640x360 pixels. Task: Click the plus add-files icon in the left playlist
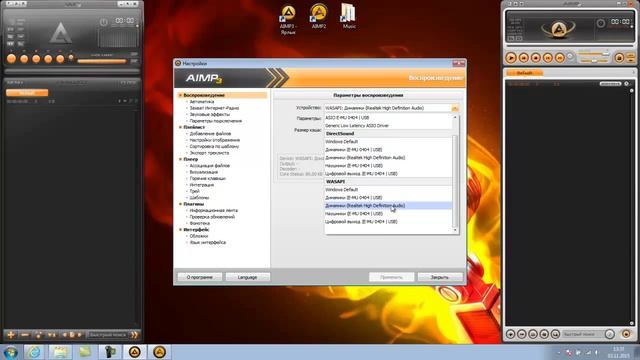coord(11,335)
